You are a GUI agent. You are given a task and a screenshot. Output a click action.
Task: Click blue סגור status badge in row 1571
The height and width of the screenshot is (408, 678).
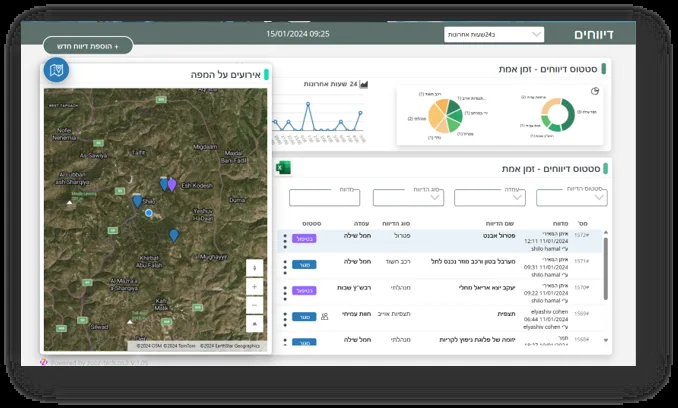click(x=304, y=265)
